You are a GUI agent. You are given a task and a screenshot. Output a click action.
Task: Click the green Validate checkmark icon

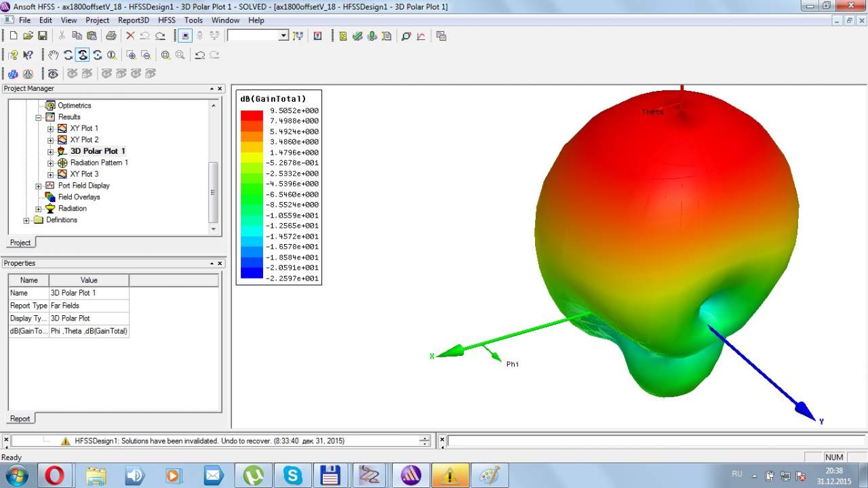(357, 36)
